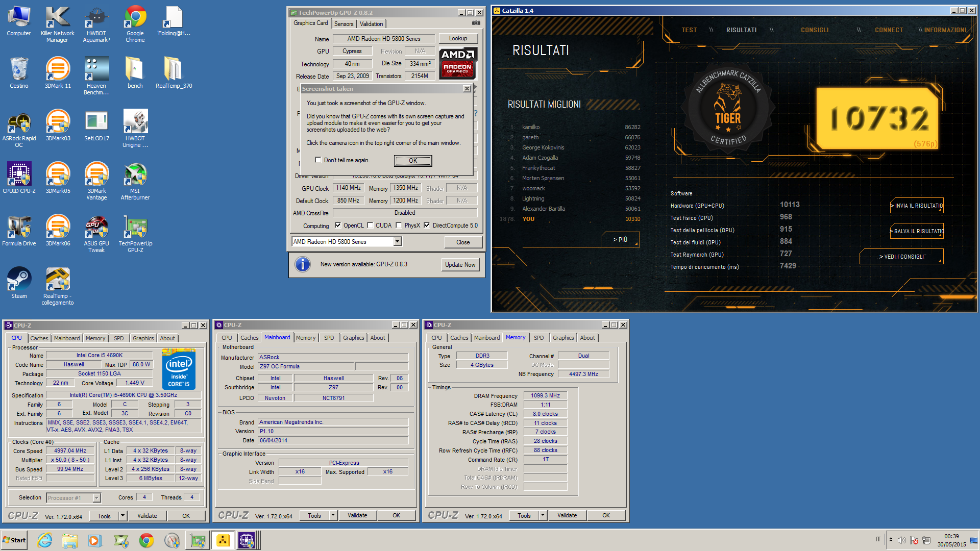The width and height of the screenshot is (980, 551).
Task: Open the 3DMark 11 desktop shortcut
Action: click(x=58, y=72)
